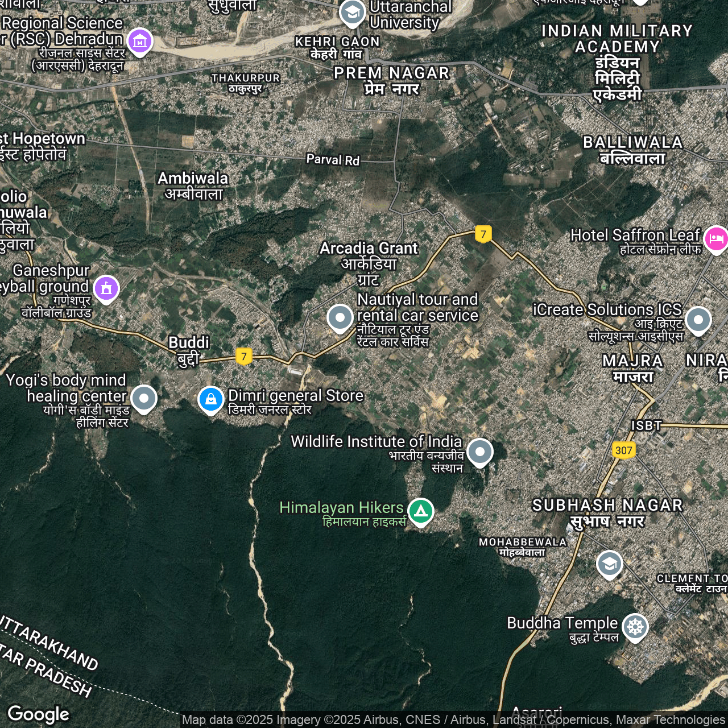Click the route 307 highway shield

[x=623, y=450]
